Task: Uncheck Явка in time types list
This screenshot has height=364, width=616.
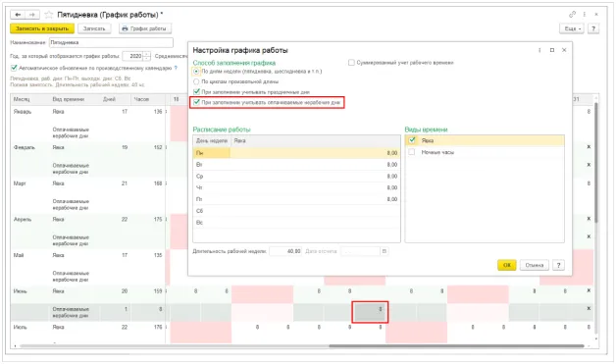Action: [x=412, y=140]
